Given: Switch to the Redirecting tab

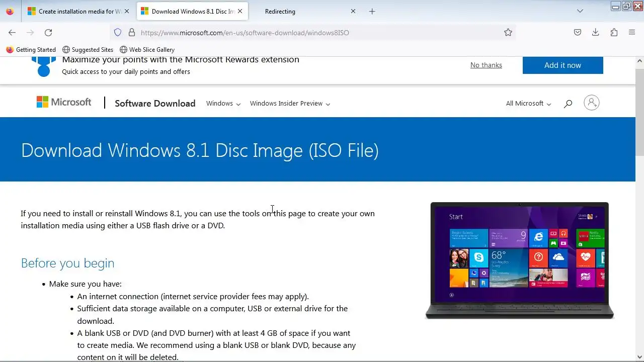Looking at the screenshot, I should coord(305,11).
